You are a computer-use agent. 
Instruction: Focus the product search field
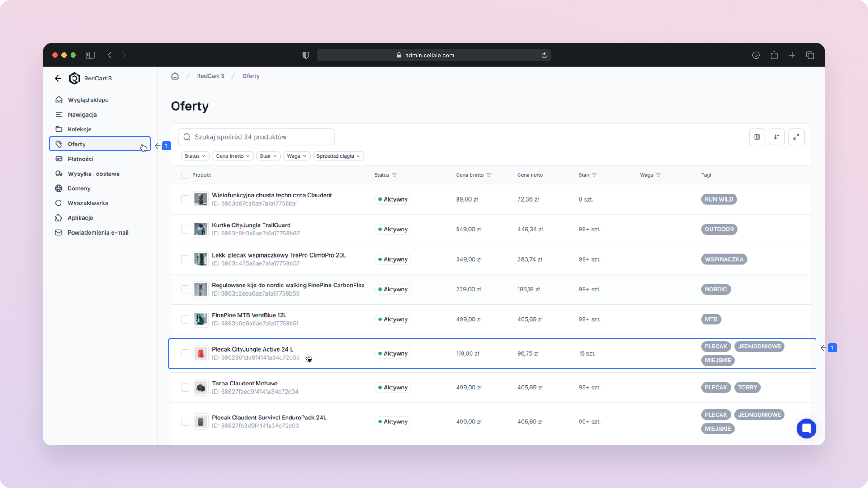256,137
